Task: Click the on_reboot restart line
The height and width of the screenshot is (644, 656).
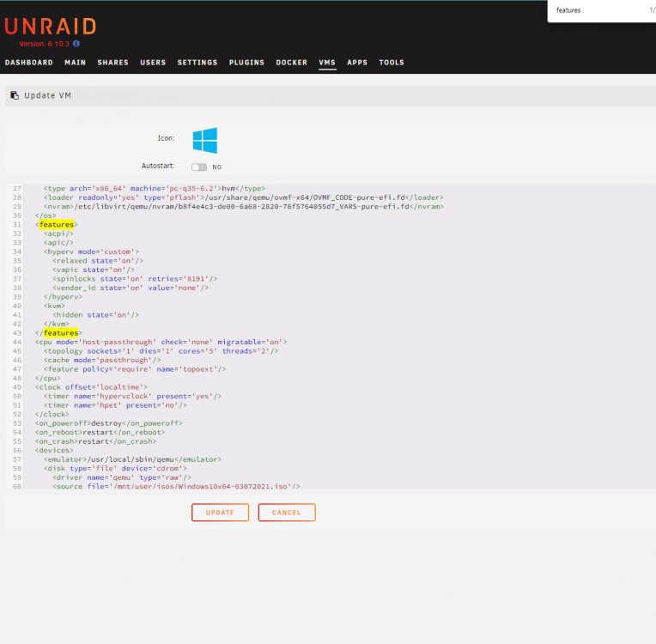Action: pyautogui.click(x=100, y=432)
